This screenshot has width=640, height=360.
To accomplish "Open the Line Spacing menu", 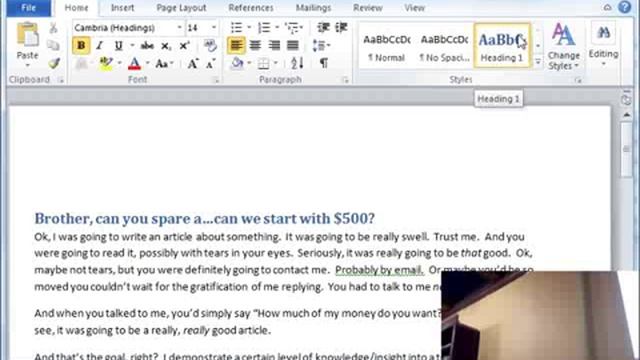I will (x=321, y=45).
